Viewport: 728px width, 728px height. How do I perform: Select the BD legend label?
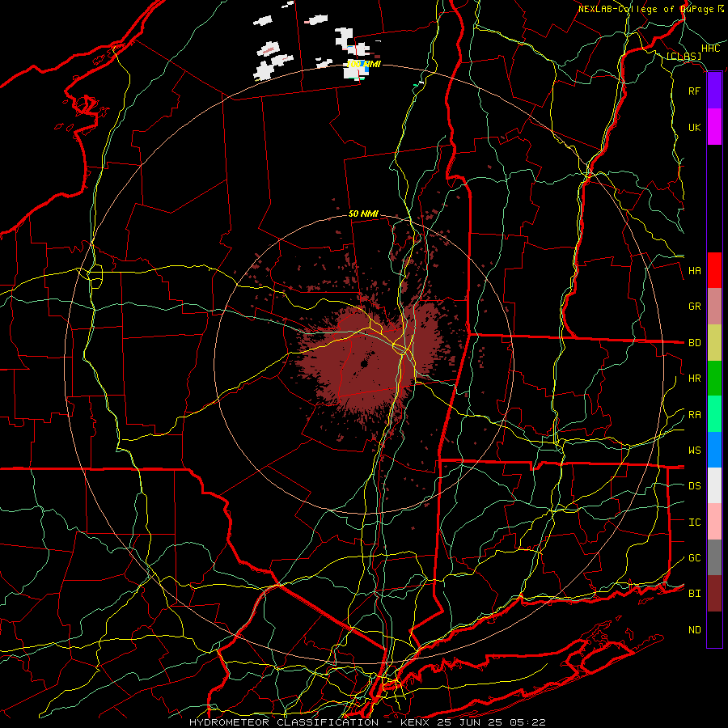coord(694,343)
